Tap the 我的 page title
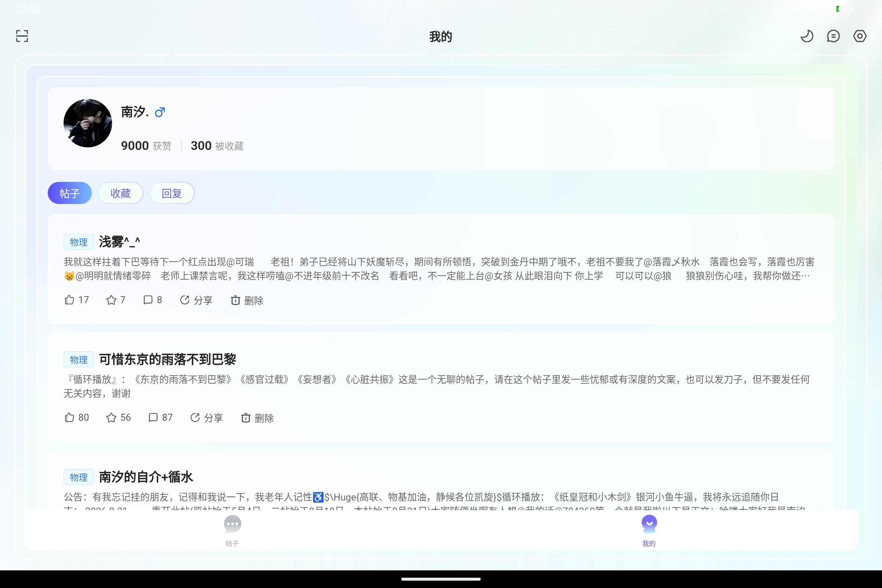882x588 pixels. point(441,37)
